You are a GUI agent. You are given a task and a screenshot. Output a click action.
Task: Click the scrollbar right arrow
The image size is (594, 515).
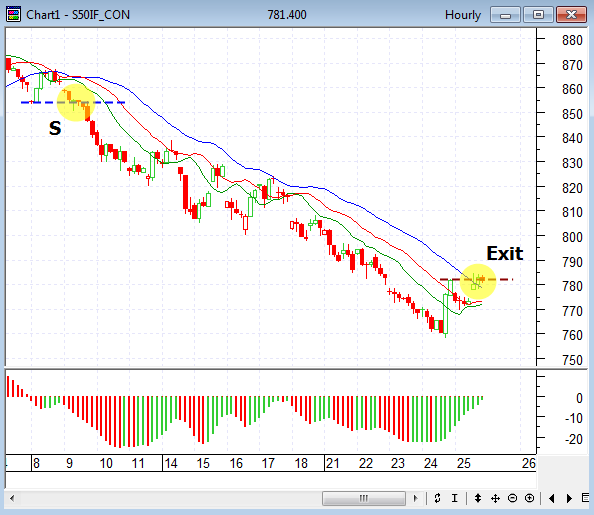(x=416, y=498)
